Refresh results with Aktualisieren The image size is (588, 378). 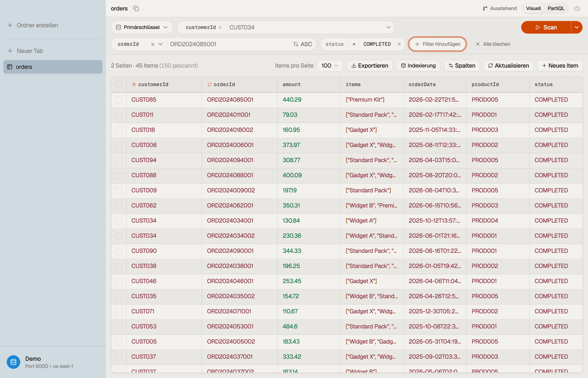coord(508,66)
